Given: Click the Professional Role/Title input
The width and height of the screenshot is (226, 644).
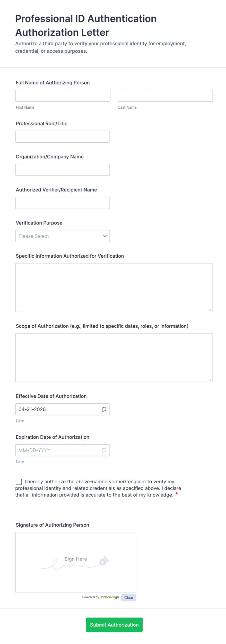Looking at the screenshot, I should (x=62, y=137).
